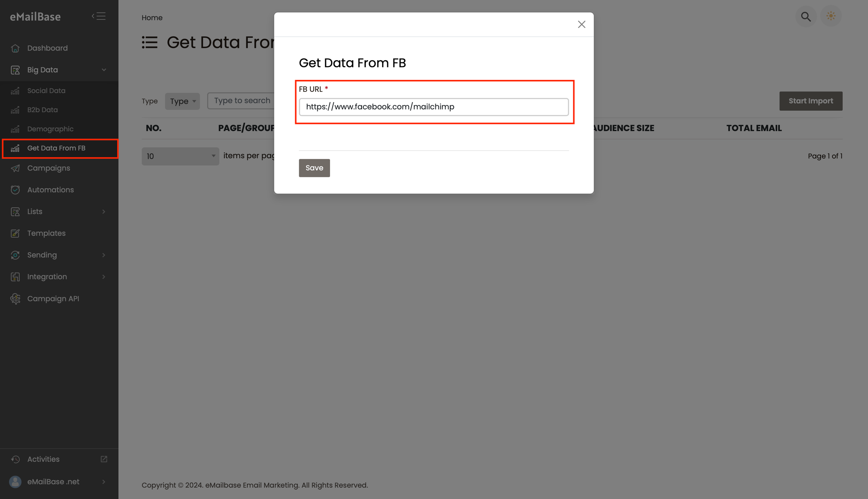Click the Campaign API gear icon
The width and height of the screenshot is (868, 499).
click(15, 299)
